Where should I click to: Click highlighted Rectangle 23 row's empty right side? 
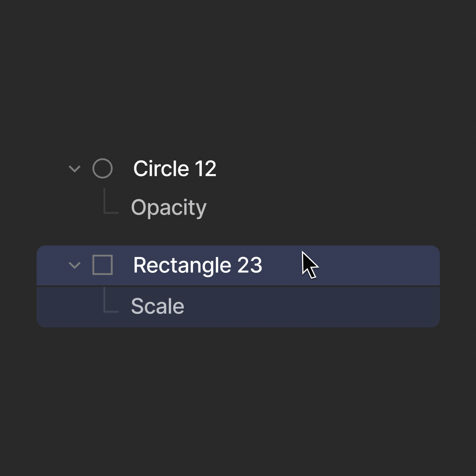point(379,266)
